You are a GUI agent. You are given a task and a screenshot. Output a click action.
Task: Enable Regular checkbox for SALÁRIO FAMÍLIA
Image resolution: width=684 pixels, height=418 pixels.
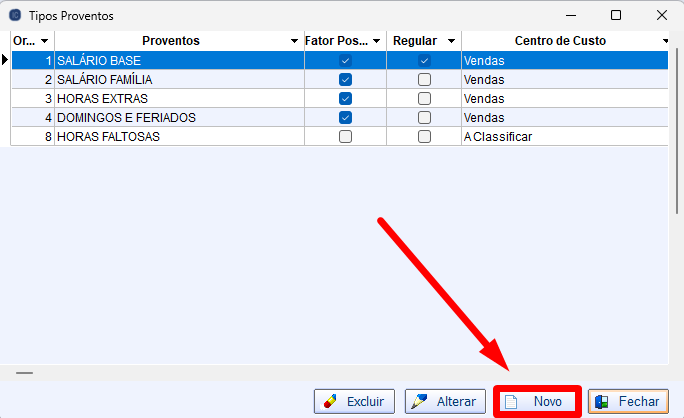[424, 80]
